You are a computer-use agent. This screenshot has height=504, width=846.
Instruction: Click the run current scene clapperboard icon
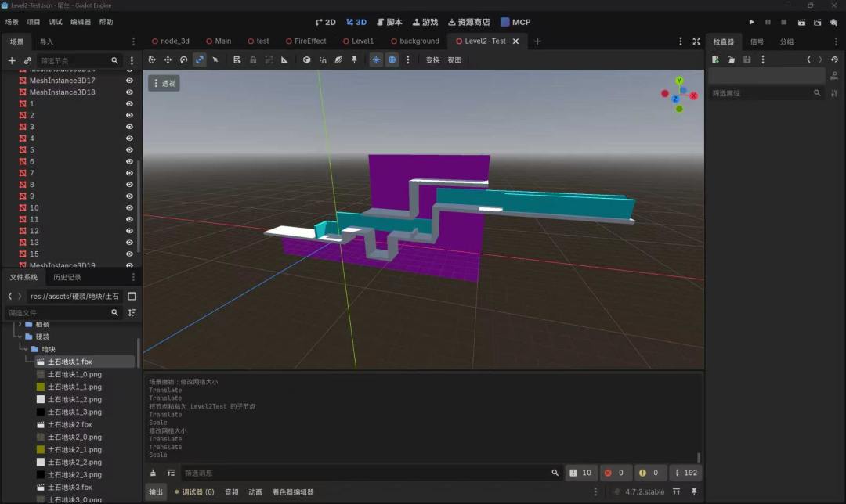(x=801, y=22)
